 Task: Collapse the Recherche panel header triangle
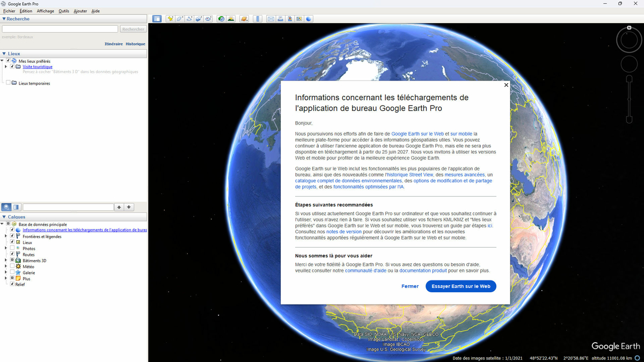[x=4, y=19]
